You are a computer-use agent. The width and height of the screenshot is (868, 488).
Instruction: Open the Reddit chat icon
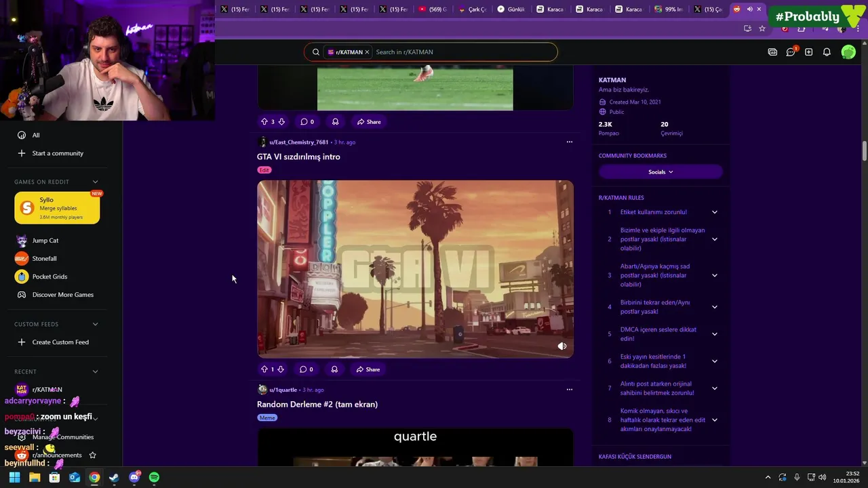click(791, 52)
